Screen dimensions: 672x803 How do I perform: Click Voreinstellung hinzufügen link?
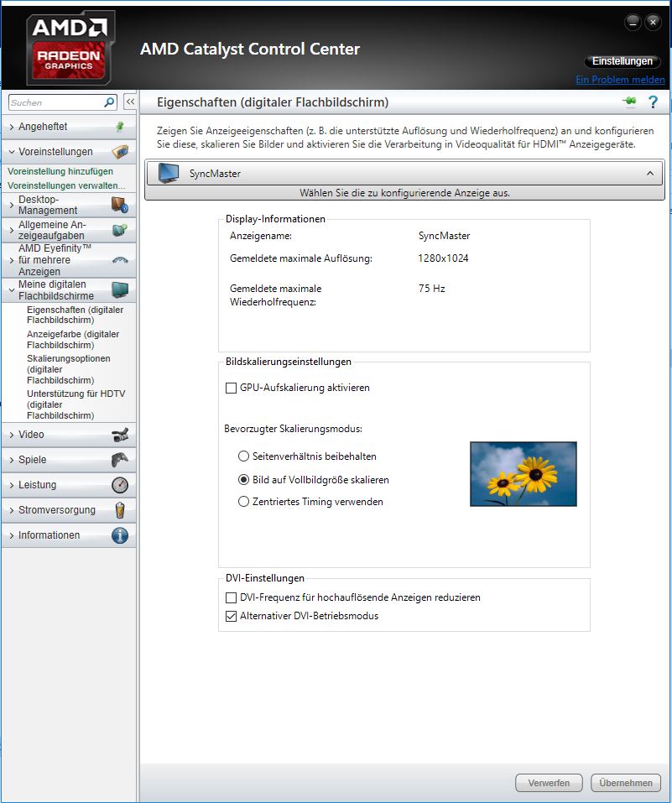pos(60,171)
